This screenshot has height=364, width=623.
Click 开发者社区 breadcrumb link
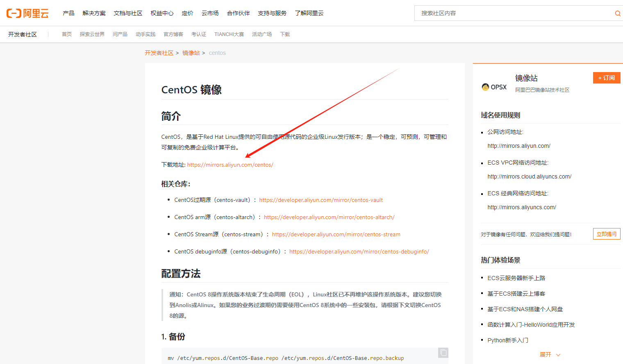pyautogui.click(x=159, y=53)
